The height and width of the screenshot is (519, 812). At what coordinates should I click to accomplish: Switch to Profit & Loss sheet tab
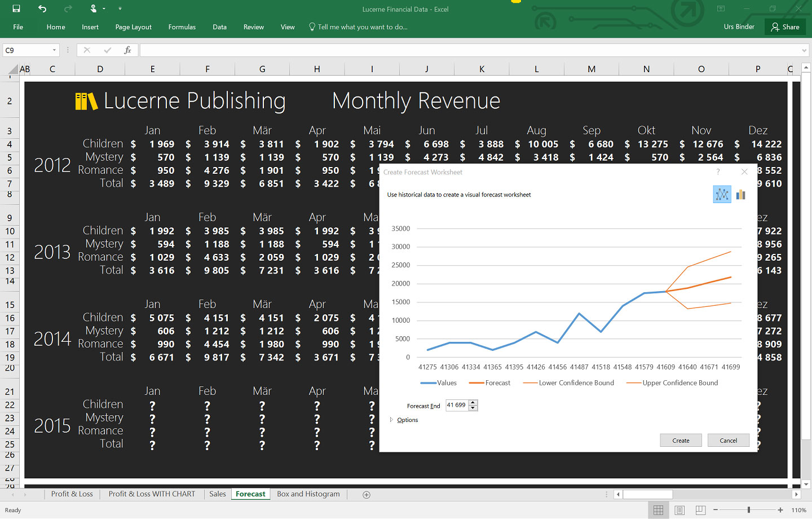pyautogui.click(x=72, y=494)
